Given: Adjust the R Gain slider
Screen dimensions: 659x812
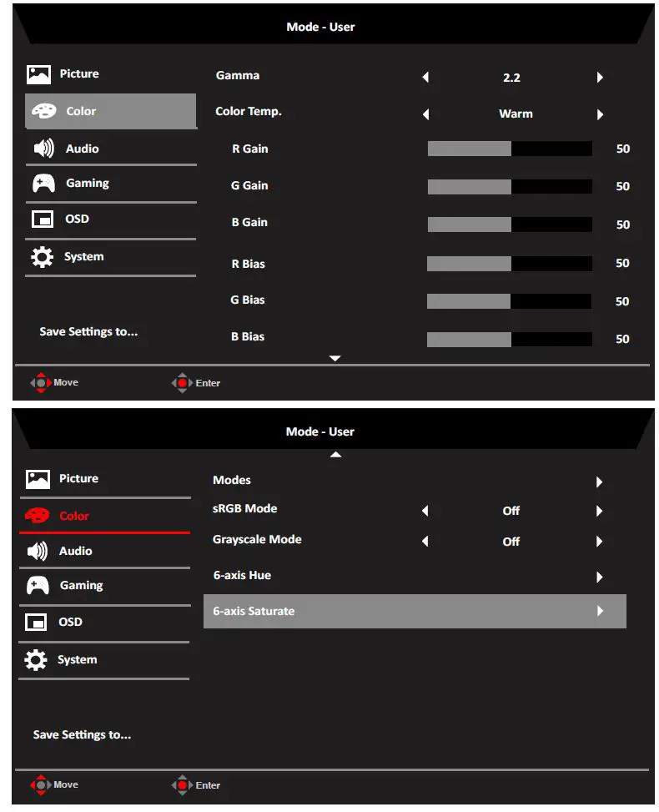Looking at the screenshot, I should point(510,149).
